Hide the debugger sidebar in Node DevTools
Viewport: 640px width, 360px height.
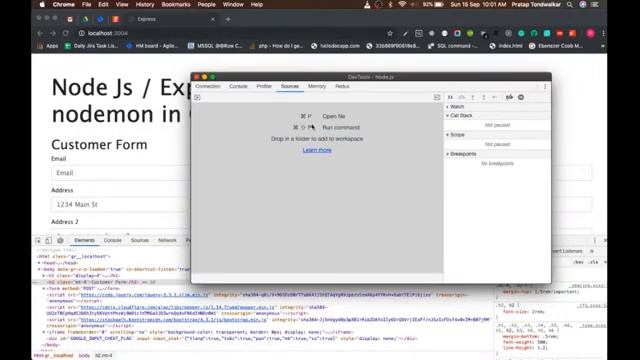point(437,97)
